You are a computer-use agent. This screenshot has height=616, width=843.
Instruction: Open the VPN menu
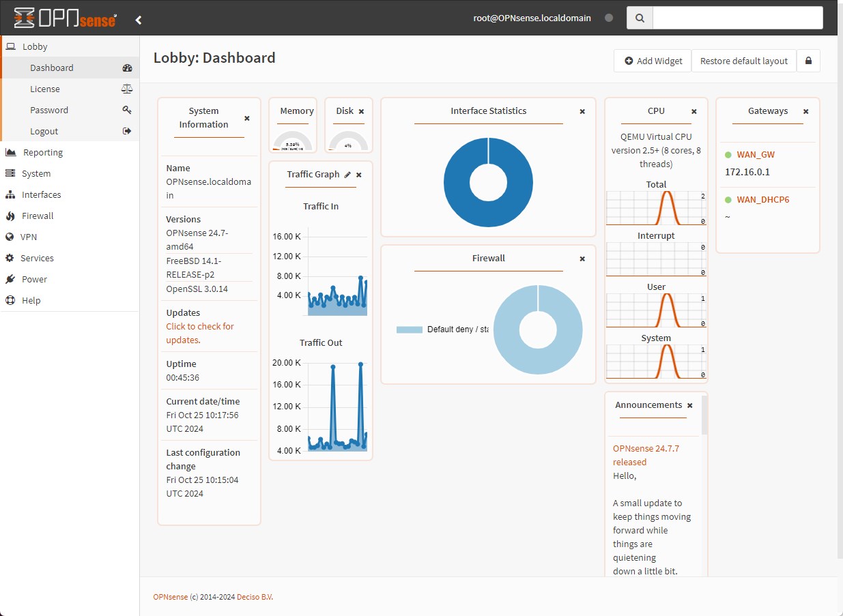[29, 237]
